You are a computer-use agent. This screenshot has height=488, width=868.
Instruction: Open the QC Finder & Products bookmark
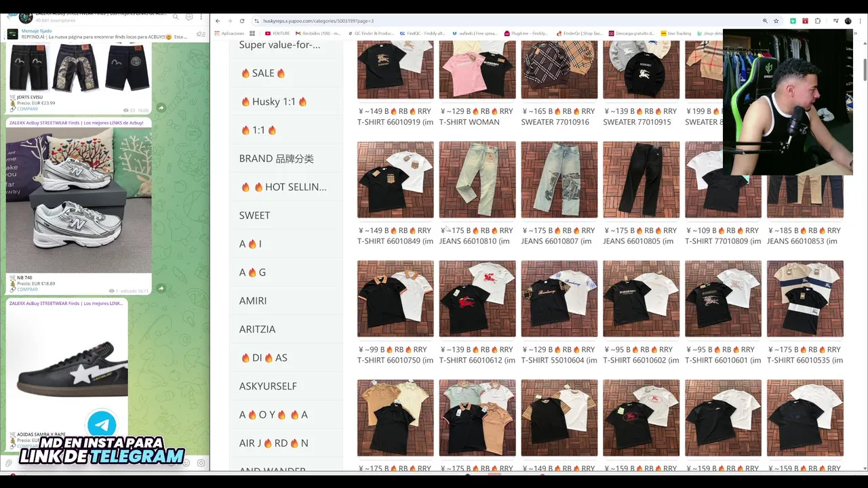(x=371, y=33)
